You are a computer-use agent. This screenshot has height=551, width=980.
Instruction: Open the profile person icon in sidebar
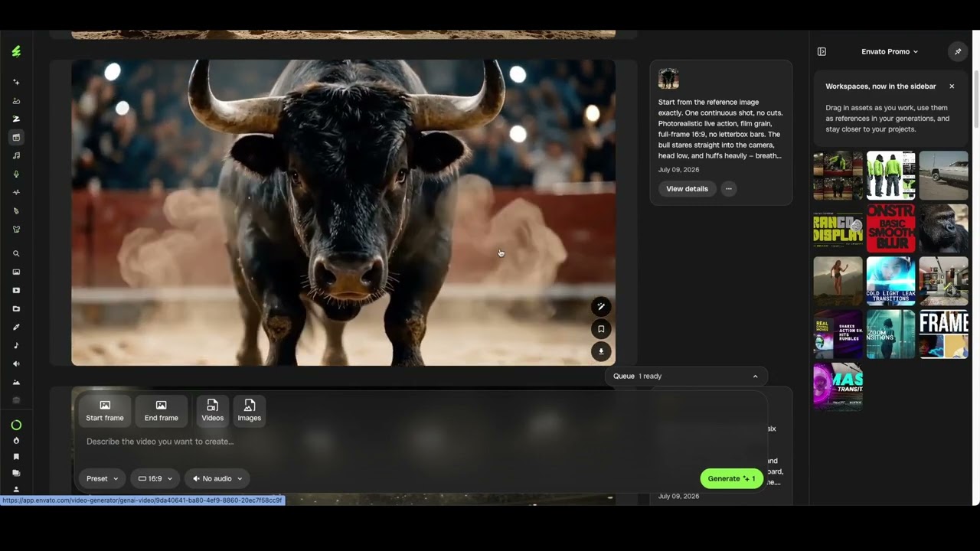click(16, 490)
